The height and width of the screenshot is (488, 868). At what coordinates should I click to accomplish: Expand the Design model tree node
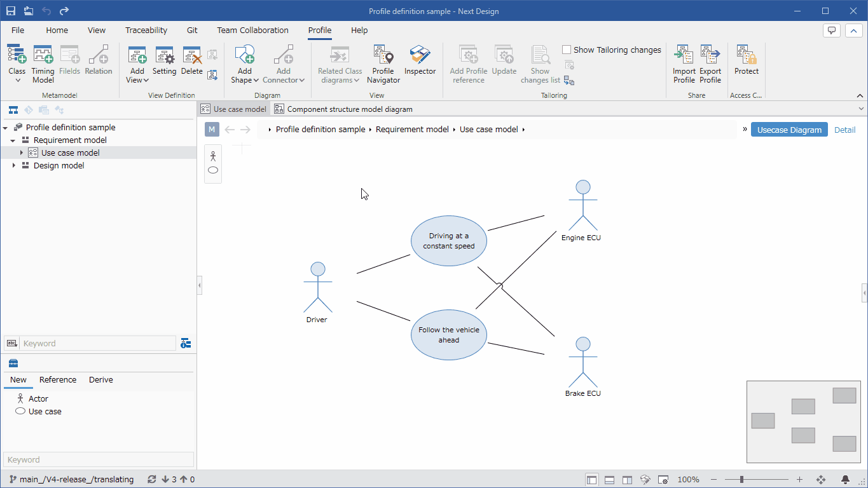point(14,165)
